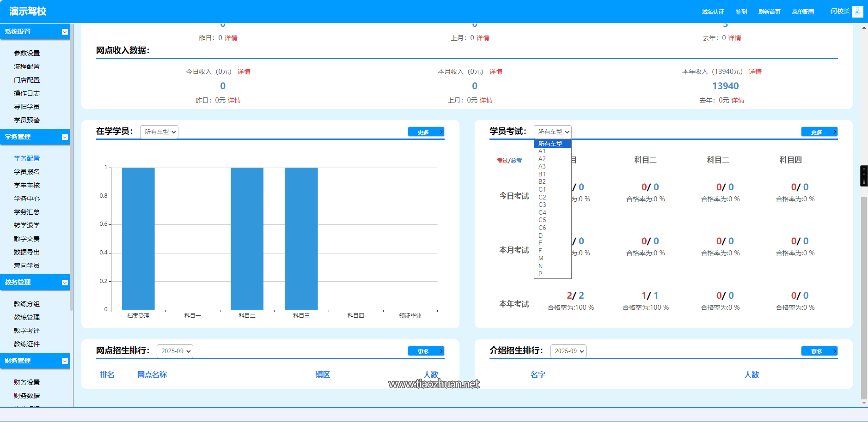Screen dimensions: 868x422
Task: Click 详情 link next to 本年收入
Action: pos(755,72)
